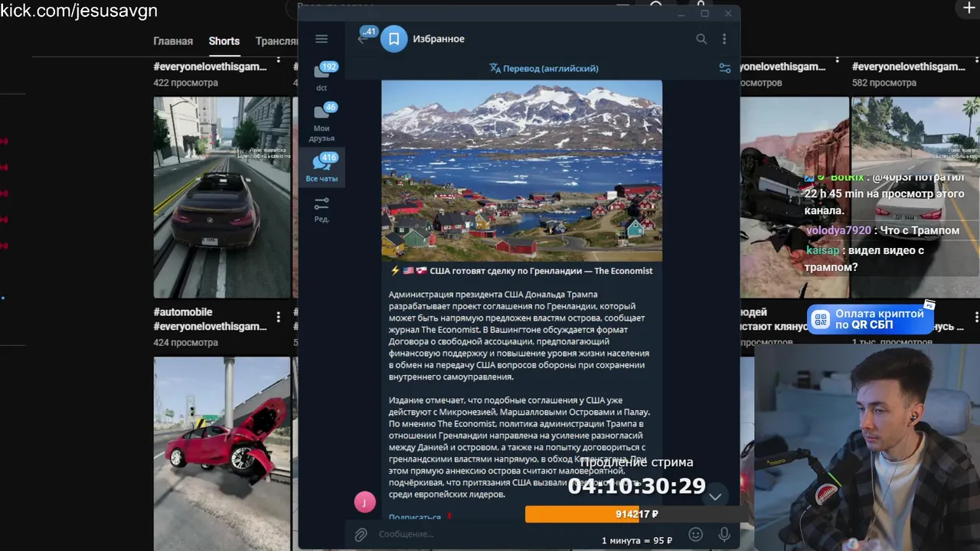Click the Избранное bookmark avatar
The height and width of the screenshot is (551, 980).
click(x=394, y=39)
